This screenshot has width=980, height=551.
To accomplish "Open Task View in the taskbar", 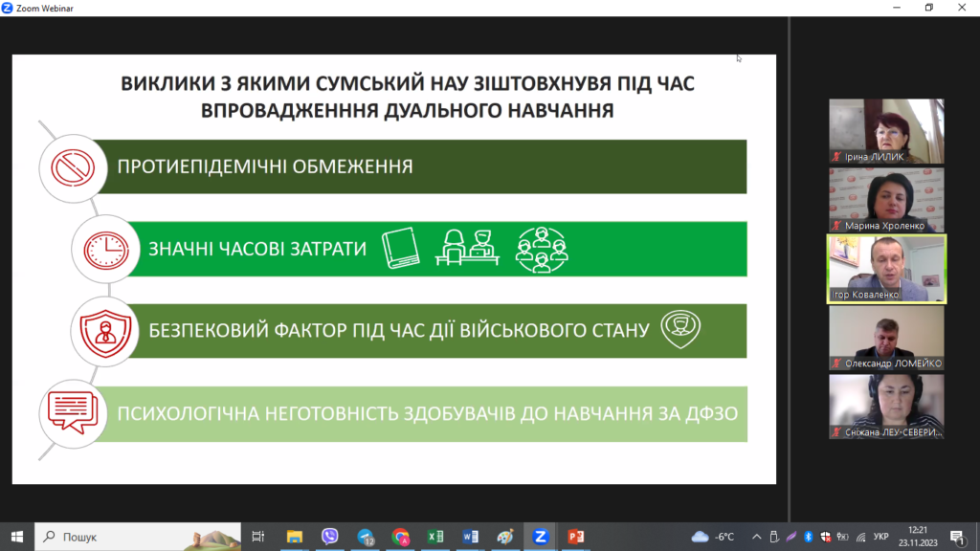I will point(258,537).
